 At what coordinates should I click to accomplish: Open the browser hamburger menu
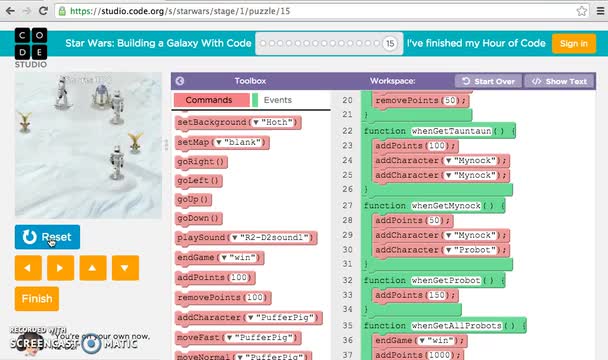pos(600,11)
